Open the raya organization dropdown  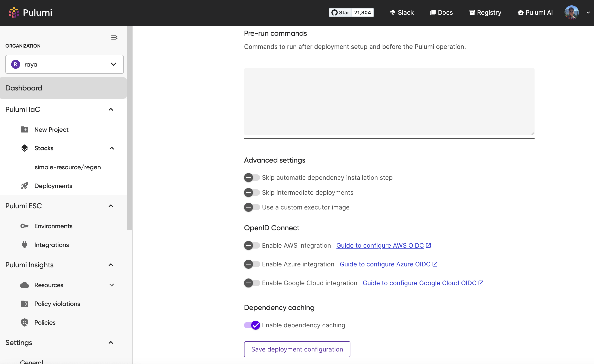click(64, 64)
